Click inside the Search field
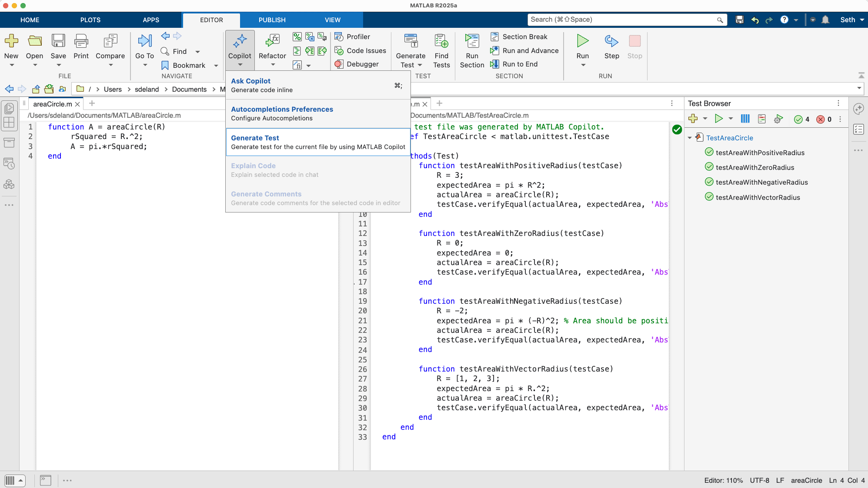This screenshot has width=868, height=488. tap(622, 20)
